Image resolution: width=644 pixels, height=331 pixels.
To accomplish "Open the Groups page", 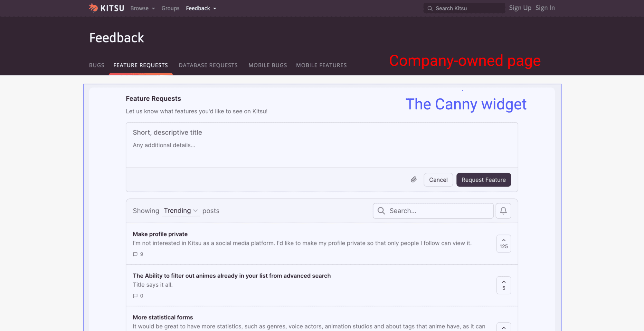I will pyautogui.click(x=170, y=8).
